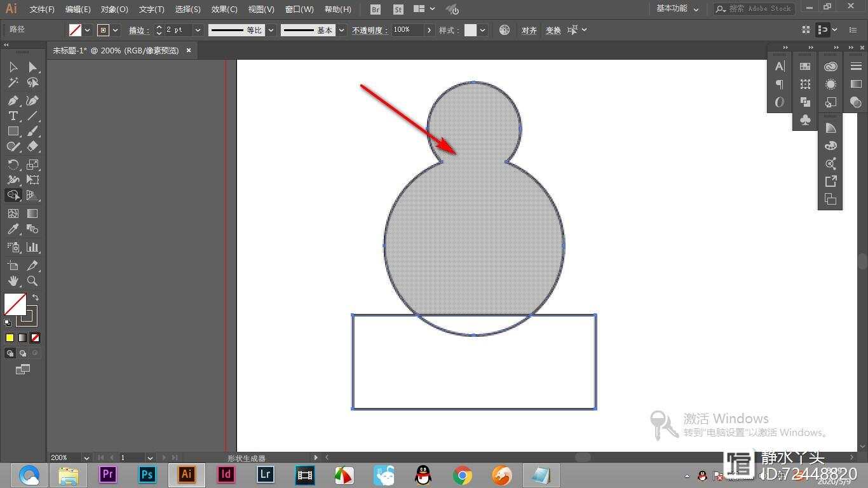Viewport: 868px width, 488px height.
Task: Open the 文件(F) menu
Action: tap(42, 10)
